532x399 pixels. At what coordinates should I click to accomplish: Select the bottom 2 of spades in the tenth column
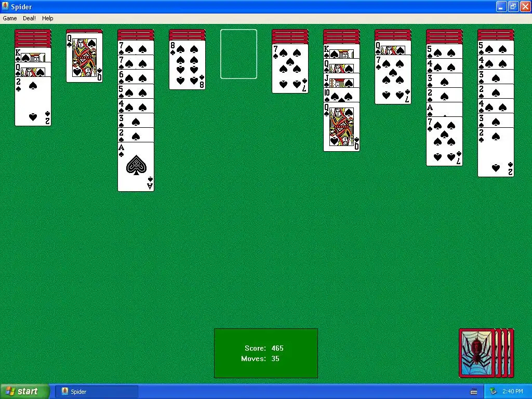[496, 152]
